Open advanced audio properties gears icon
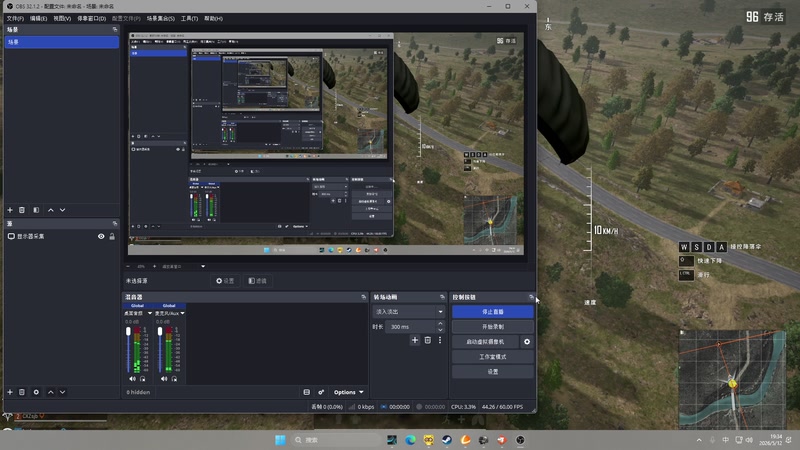The width and height of the screenshot is (800, 450). (321, 392)
